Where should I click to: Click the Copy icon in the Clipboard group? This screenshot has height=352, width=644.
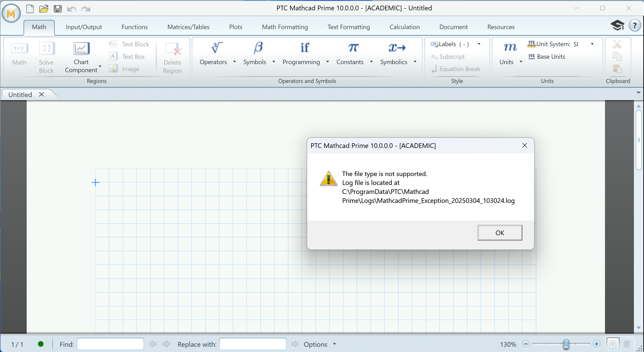617,56
